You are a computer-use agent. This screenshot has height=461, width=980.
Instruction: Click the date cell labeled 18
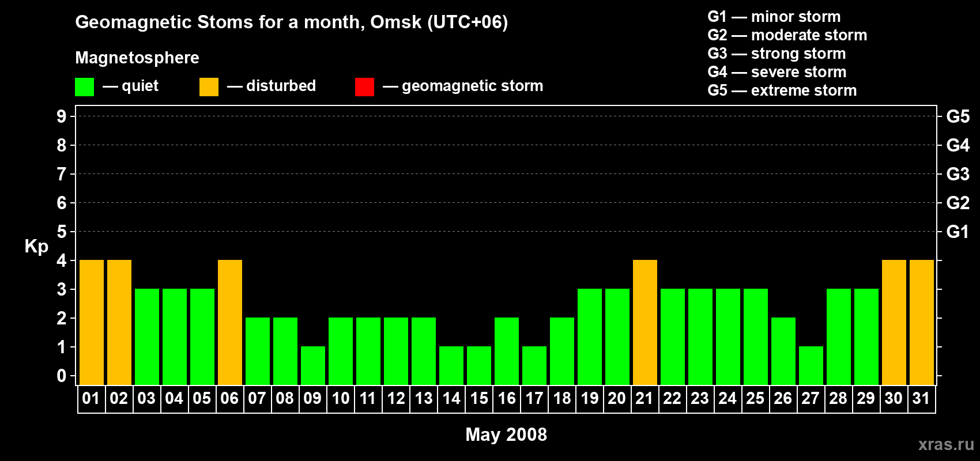tap(562, 399)
